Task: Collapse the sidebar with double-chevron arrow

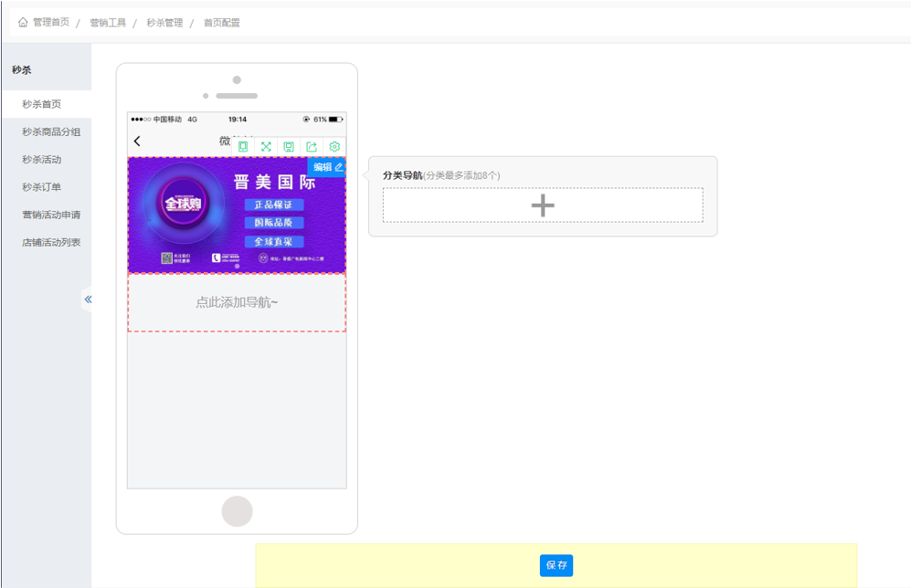Action: click(88, 299)
